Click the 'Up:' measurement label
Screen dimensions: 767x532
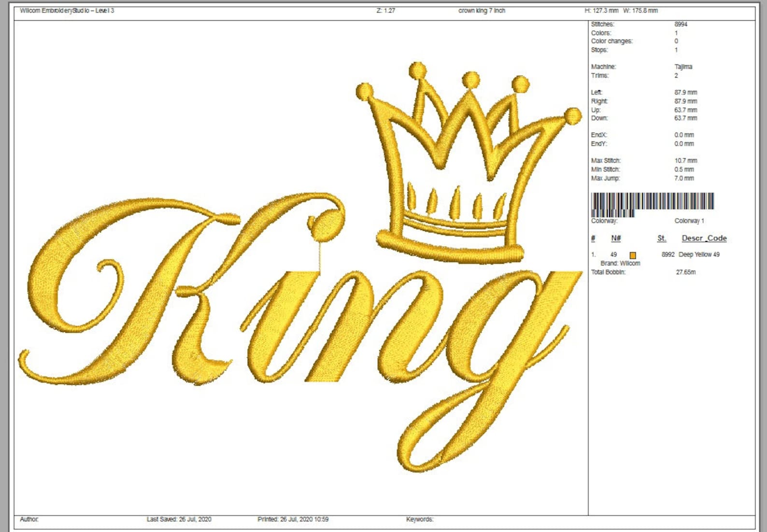596,110
